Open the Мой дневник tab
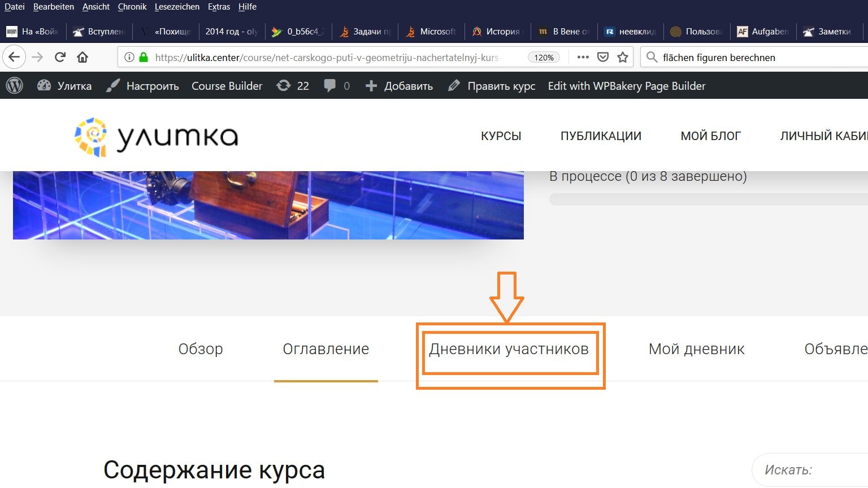The height and width of the screenshot is (488, 868). [x=696, y=349]
